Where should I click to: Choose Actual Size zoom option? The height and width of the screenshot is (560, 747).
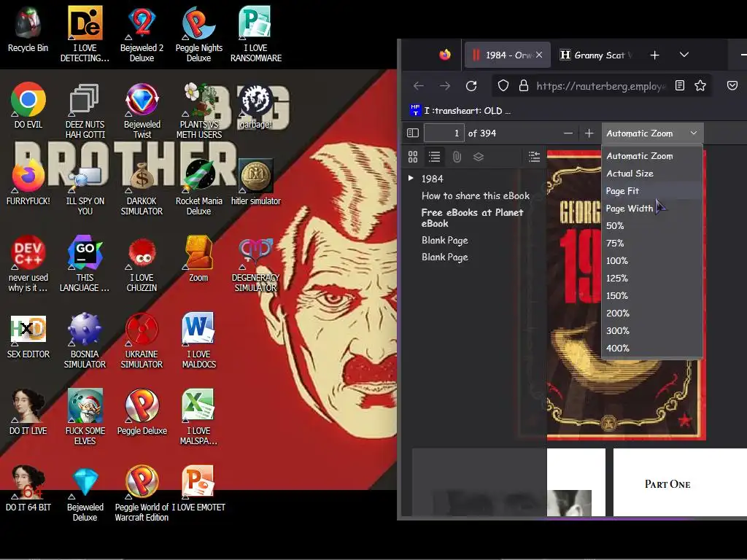click(x=651, y=174)
